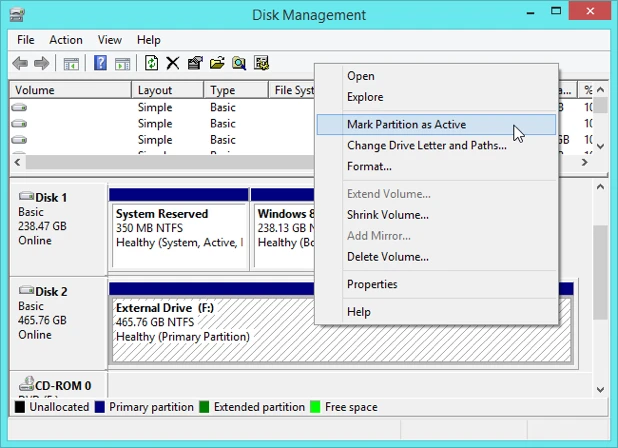Screen dimensions: 618x448
Task: Click the Refresh toolbar icon
Action: tap(151, 63)
